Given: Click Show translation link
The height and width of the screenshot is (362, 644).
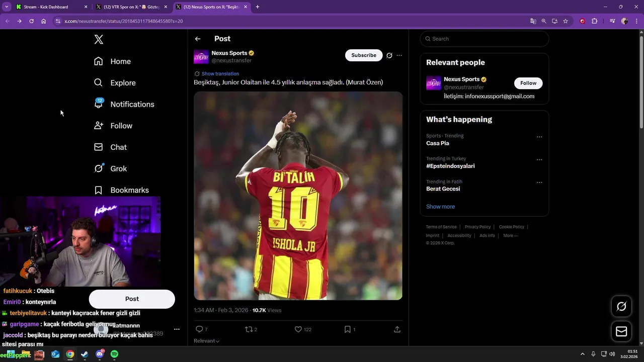Looking at the screenshot, I should [x=220, y=74].
